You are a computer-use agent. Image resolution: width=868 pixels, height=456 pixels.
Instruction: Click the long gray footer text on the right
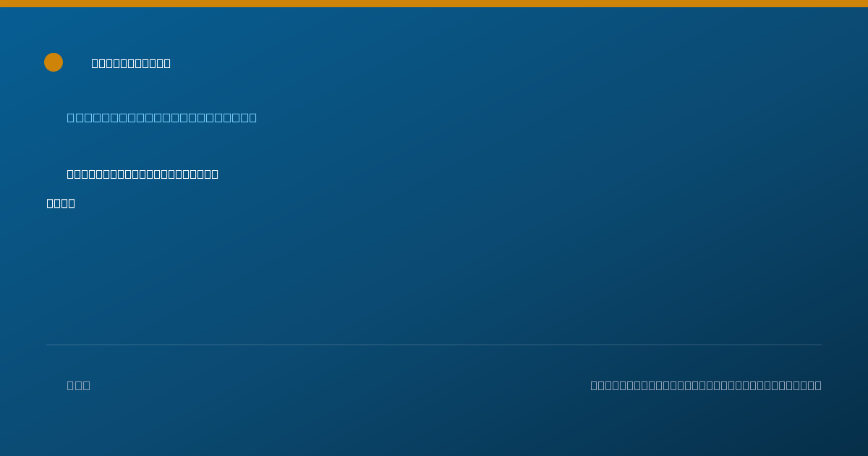pyautogui.click(x=706, y=385)
